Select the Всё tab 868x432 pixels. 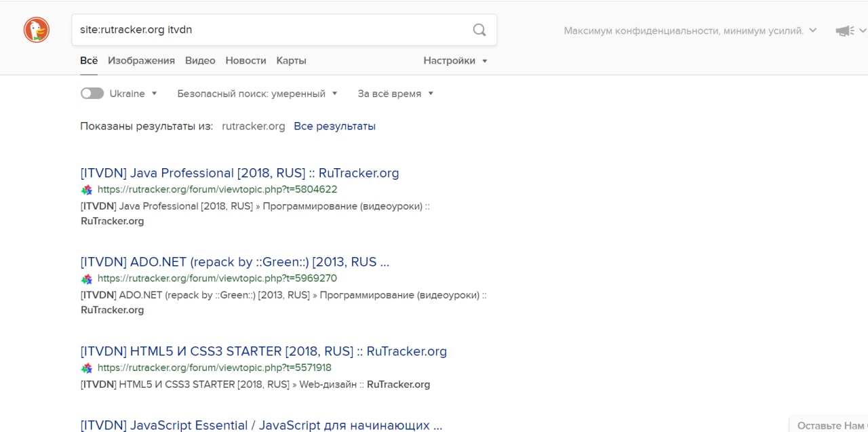coord(89,60)
